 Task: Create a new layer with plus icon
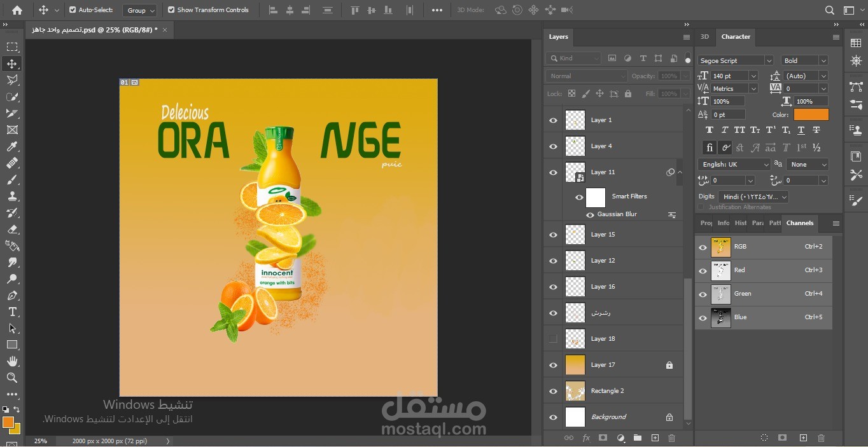tap(654, 437)
